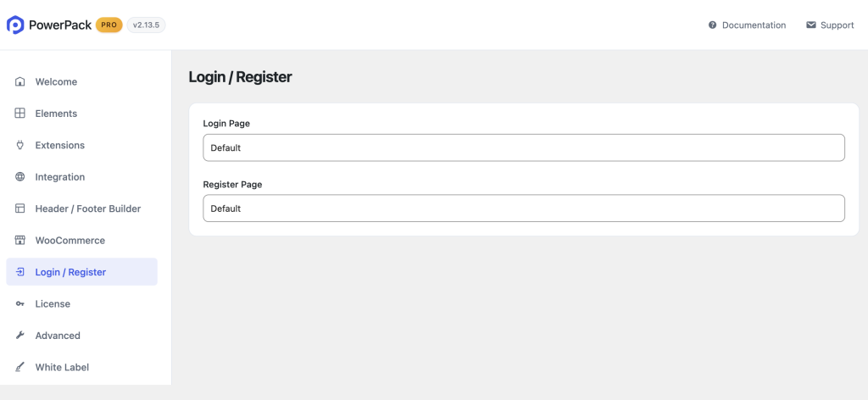Image resolution: width=868 pixels, height=400 pixels.
Task: Click the Extensions plug icon
Action: tap(20, 145)
